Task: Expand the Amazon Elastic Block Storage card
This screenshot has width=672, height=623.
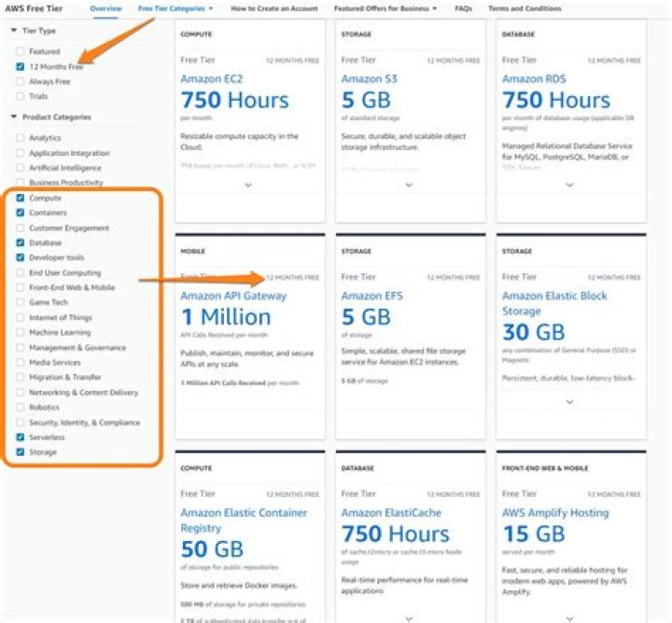Action: click(569, 402)
